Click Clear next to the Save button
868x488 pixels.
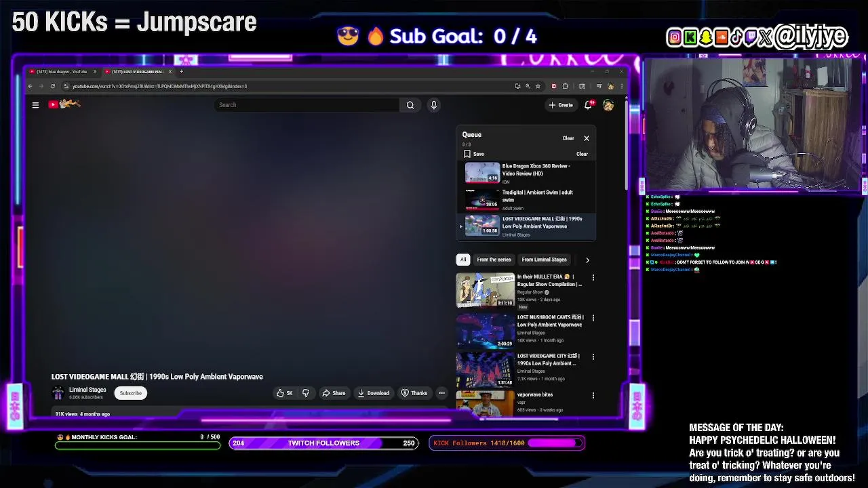coord(582,154)
